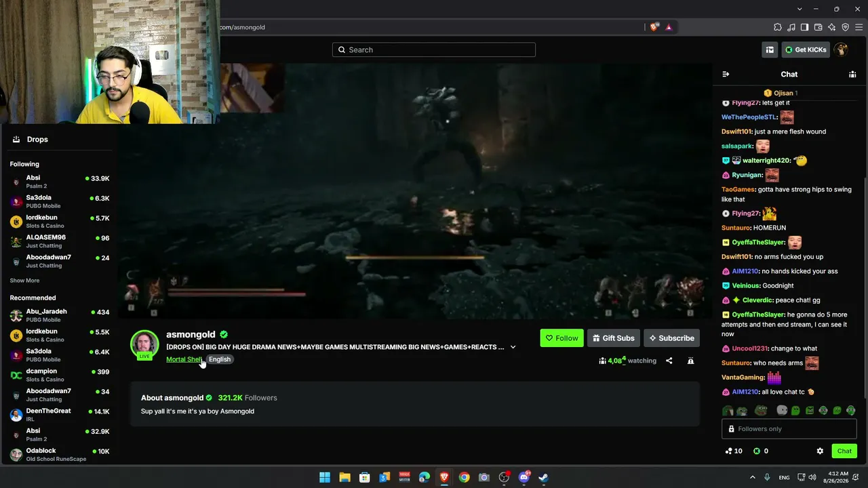Click the channel points 10 icon
This screenshot has width=868, height=488.
733,451
